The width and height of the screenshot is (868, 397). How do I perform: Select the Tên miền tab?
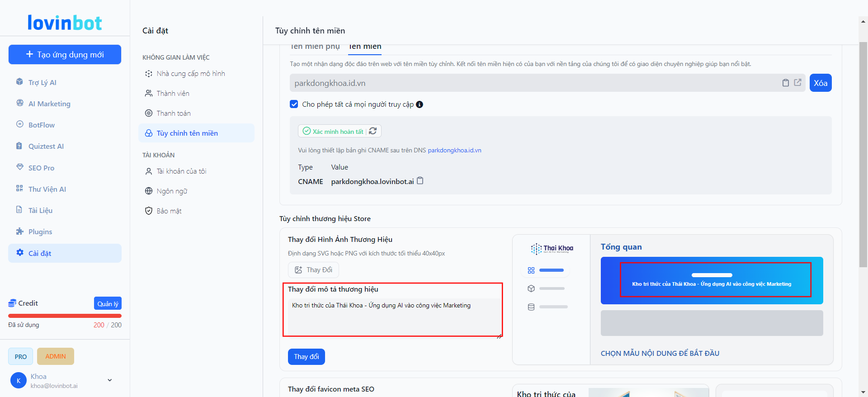365,47
